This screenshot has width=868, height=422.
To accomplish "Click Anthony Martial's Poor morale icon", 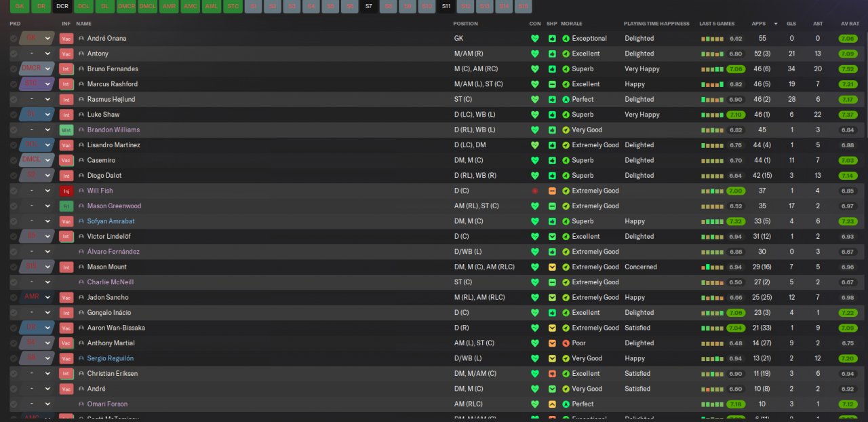I will pos(566,343).
